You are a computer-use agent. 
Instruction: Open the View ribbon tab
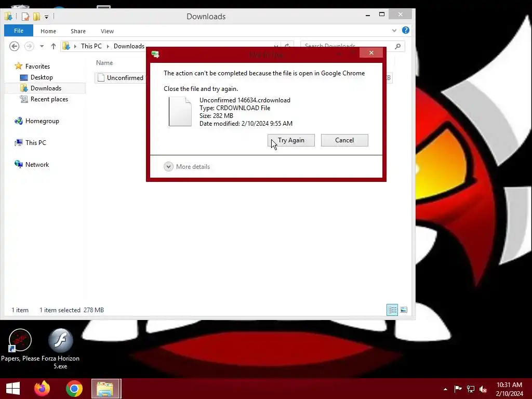pyautogui.click(x=107, y=31)
